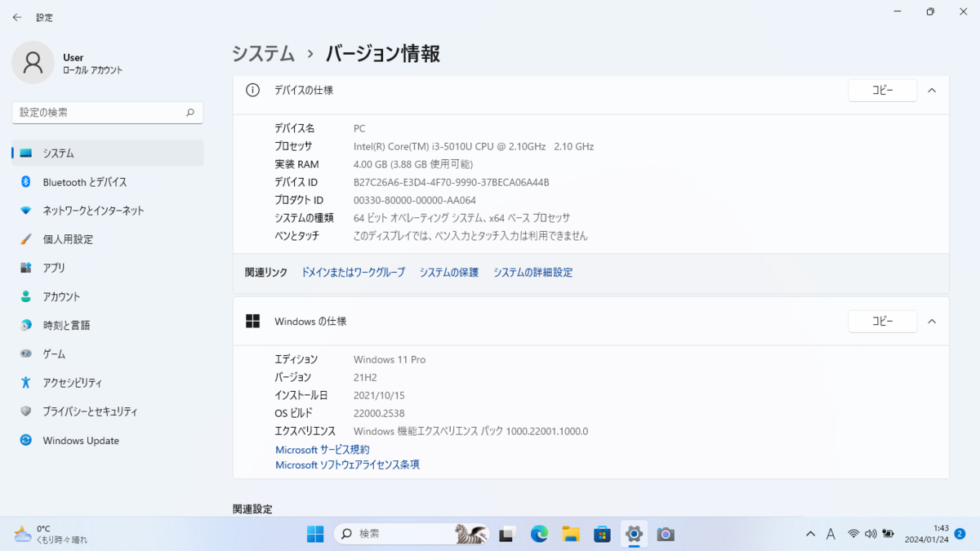Click the 時刻と言語 globe icon
980x551 pixels.
(26, 325)
